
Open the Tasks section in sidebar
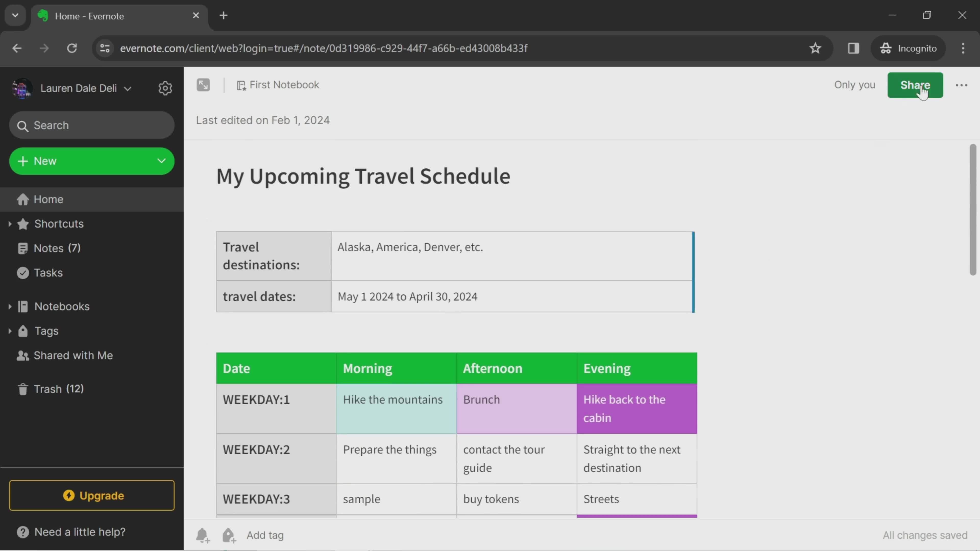tap(48, 272)
